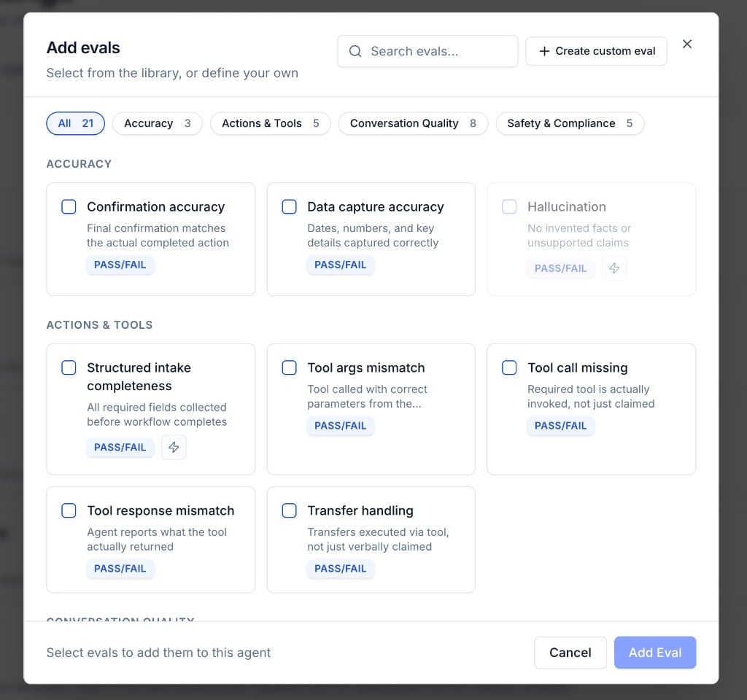Screen dimensions: 747x700
Task: Check the Data capture accuracy checkbox
Action: point(289,206)
